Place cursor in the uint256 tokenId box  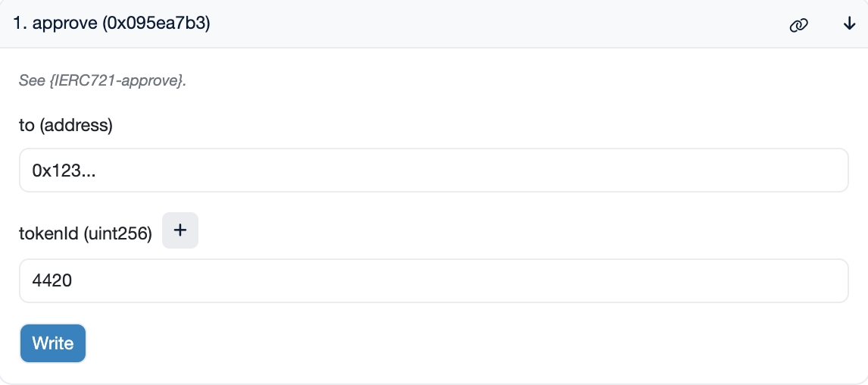coord(433,281)
